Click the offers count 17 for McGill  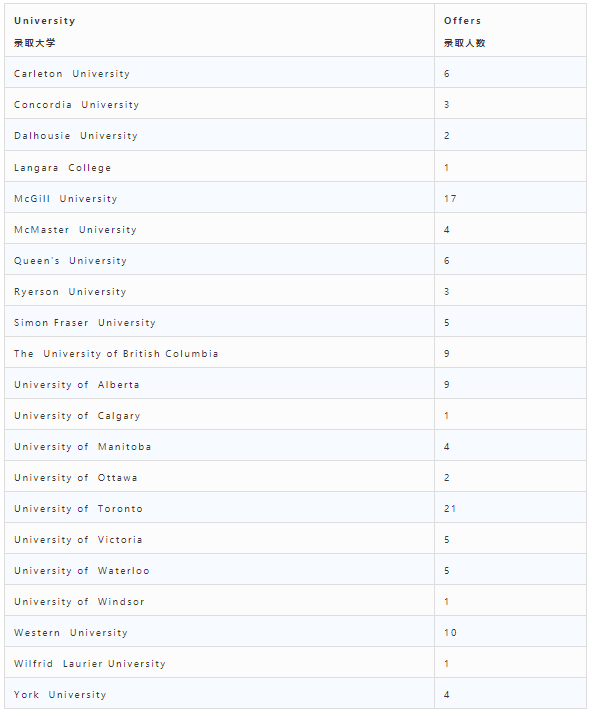[x=450, y=199]
